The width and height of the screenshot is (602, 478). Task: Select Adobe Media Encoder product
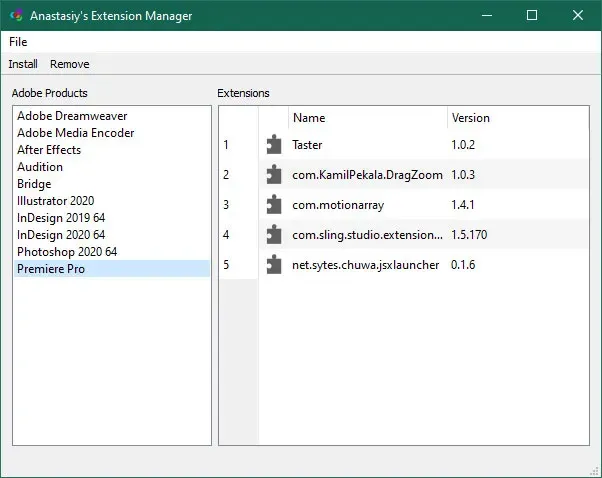[111, 133]
